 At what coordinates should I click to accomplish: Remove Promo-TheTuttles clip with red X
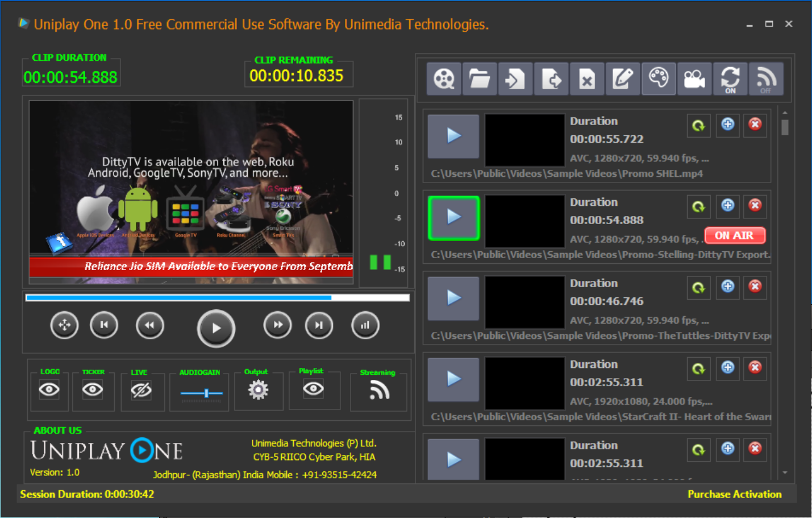pos(755,287)
